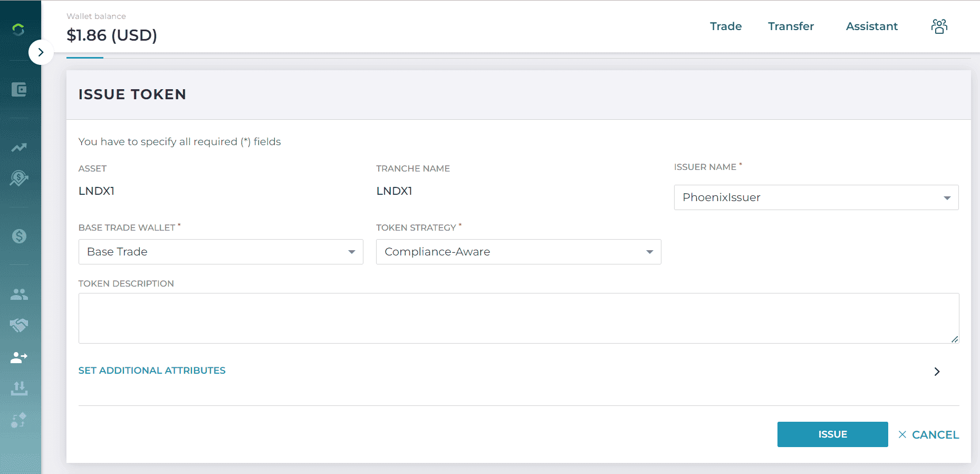Open the shapes sidebar icon at bottom

click(19, 420)
